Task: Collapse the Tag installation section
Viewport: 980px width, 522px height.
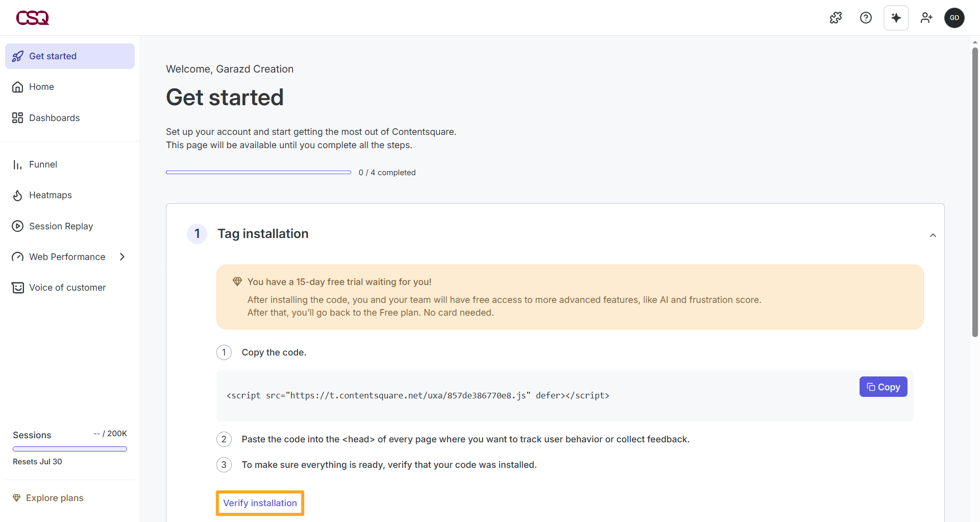Action: pyautogui.click(x=933, y=235)
